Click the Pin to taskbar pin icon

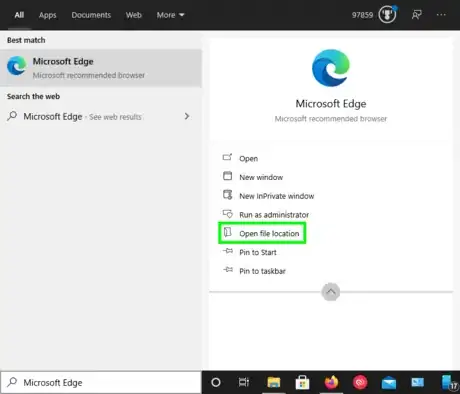pos(228,269)
